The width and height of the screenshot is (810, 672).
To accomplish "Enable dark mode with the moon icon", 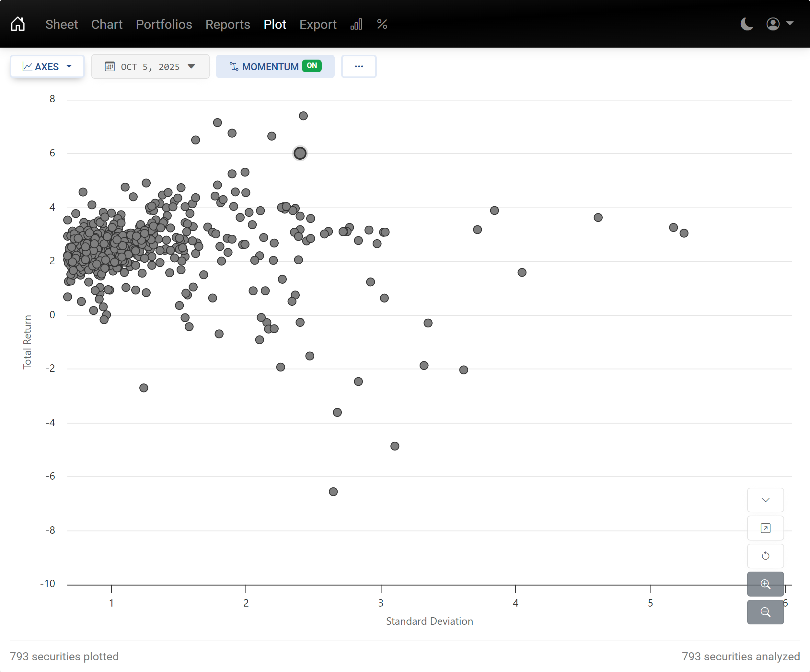I will coord(747,24).
